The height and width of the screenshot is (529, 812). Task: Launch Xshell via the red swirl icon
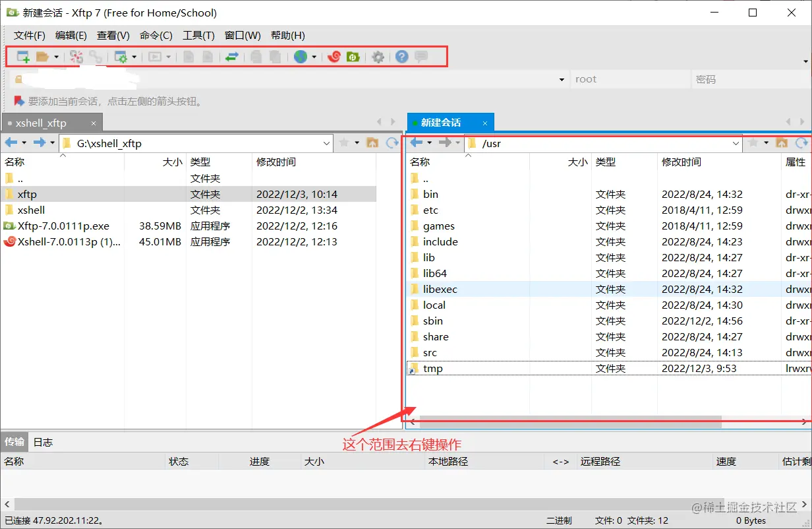(334, 57)
